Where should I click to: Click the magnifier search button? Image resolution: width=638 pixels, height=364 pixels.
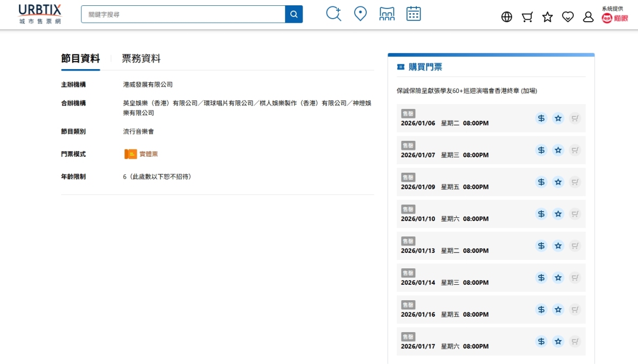coord(293,14)
